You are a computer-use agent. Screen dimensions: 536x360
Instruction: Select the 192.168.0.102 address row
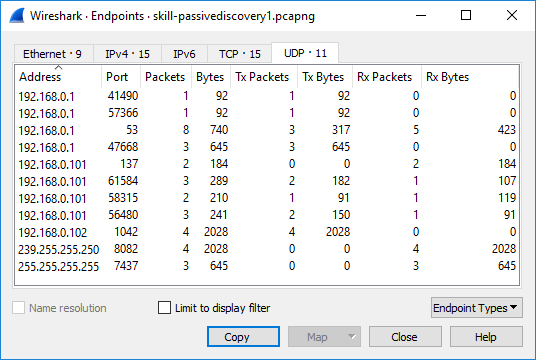click(267, 232)
